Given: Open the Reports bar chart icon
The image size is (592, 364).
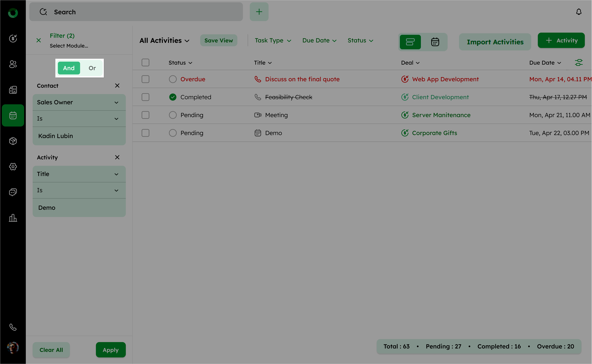Looking at the screenshot, I should [x=13, y=218].
